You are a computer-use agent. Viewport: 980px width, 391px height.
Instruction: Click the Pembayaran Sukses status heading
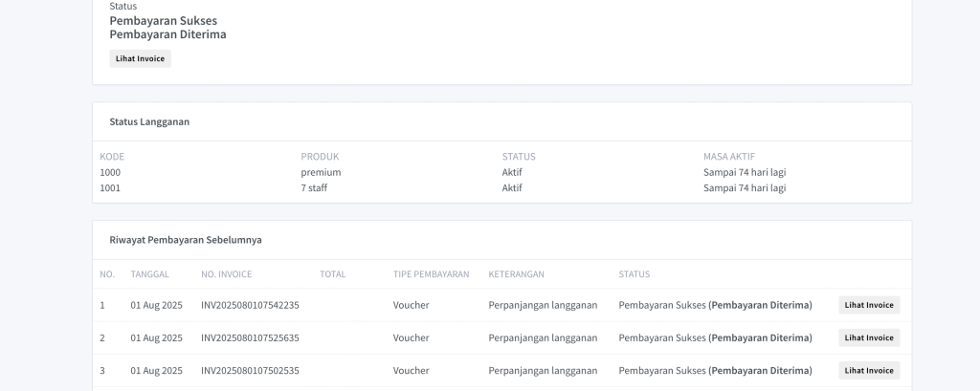point(163,20)
